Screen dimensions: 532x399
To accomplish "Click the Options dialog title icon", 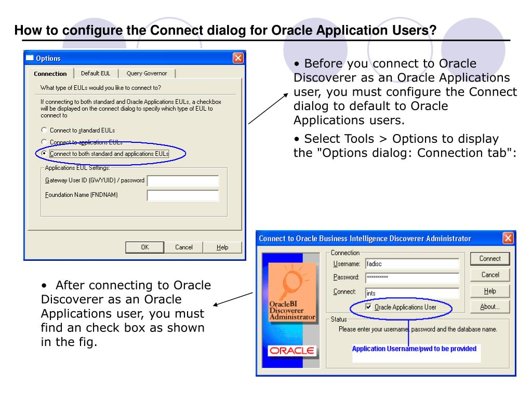I will click(x=30, y=58).
